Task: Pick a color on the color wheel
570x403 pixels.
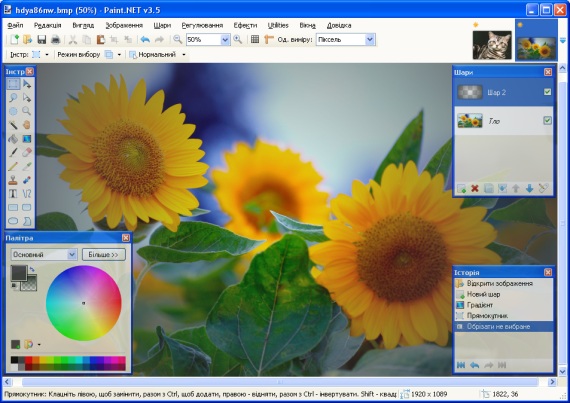Action: (84, 303)
